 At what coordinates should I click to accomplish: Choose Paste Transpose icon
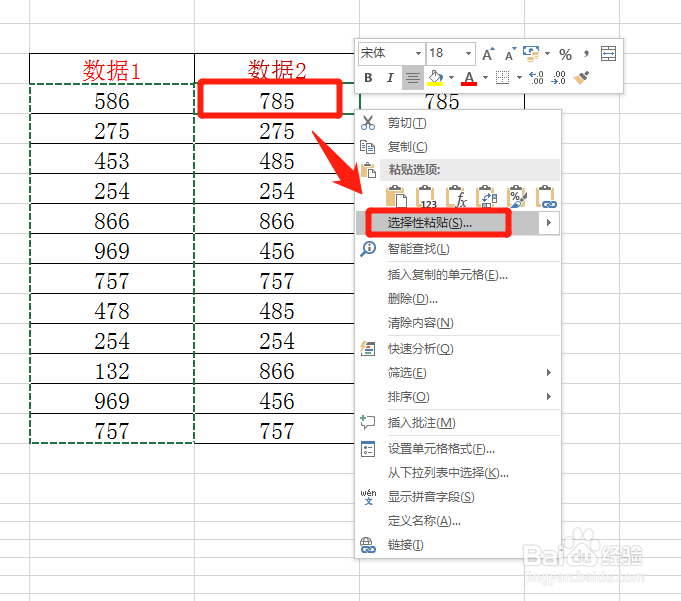click(486, 197)
